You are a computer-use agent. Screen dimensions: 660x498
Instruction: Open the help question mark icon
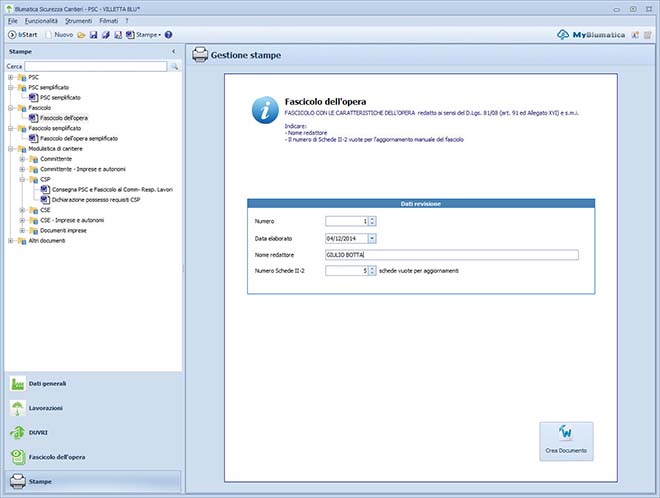point(168,34)
